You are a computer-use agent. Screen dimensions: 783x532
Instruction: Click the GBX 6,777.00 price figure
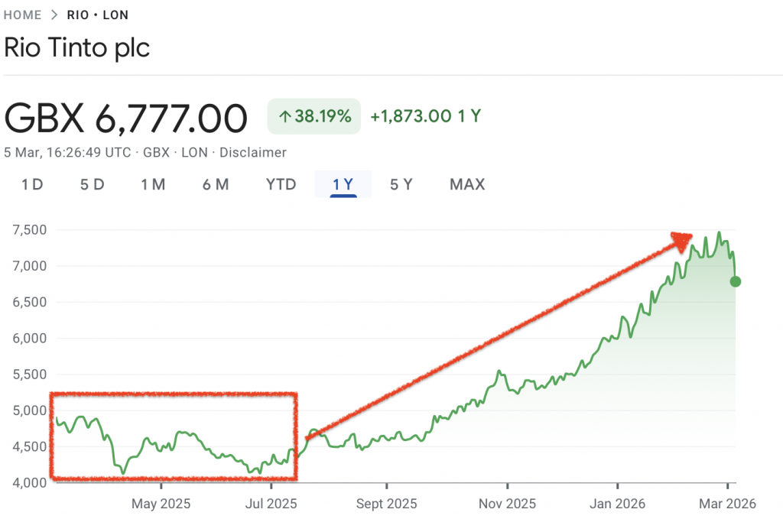[126, 118]
